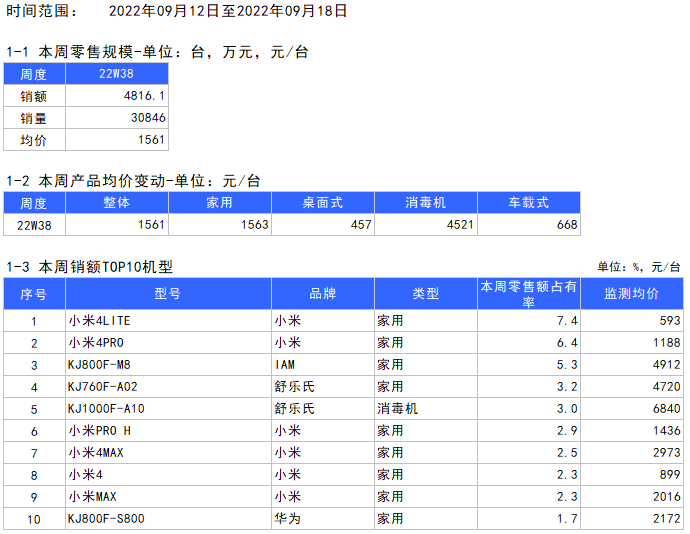Click the 22W38 row label in the price table

click(34, 225)
